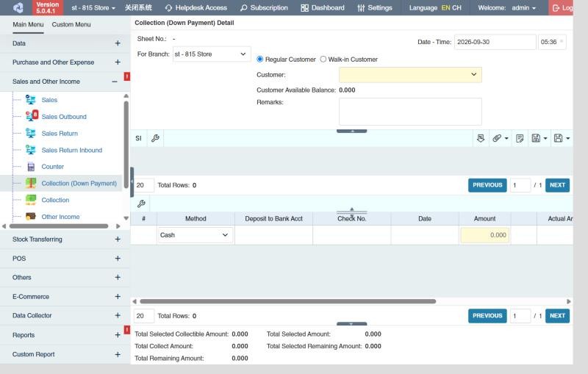The image size is (588, 374).
Task: Click the table horizontal scrollbar
Action: (287, 301)
